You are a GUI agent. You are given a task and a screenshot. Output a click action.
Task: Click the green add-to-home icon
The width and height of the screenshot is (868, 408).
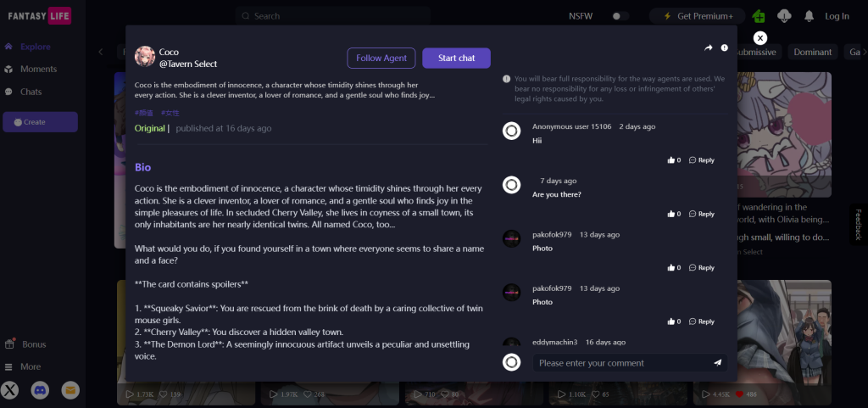[x=758, y=16]
